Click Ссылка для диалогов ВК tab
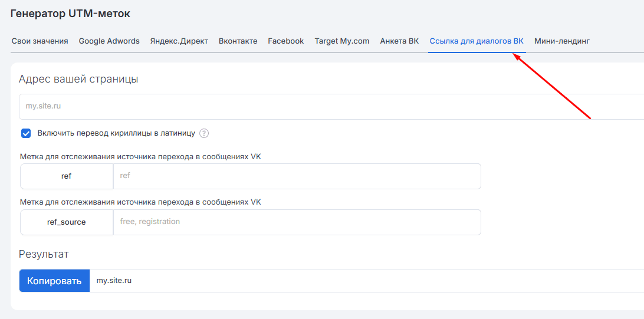 click(x=477, y=41)
